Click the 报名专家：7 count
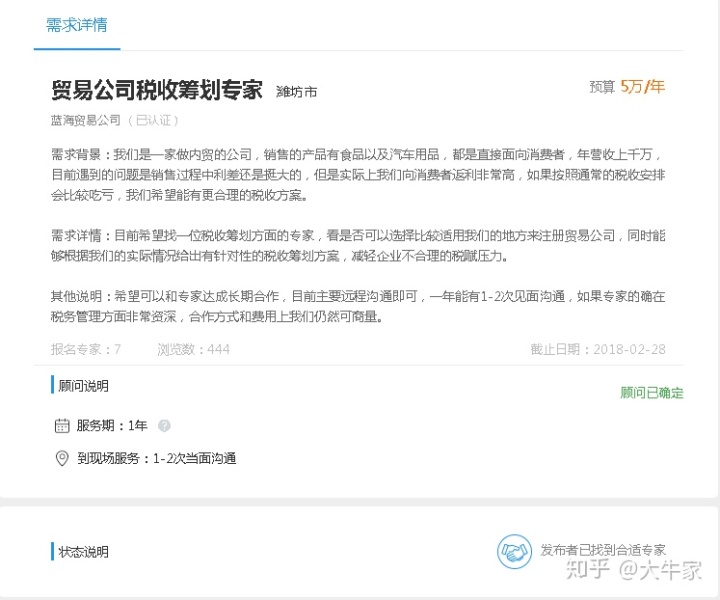Viewport: 720px width, 600px height. point(86,349)
